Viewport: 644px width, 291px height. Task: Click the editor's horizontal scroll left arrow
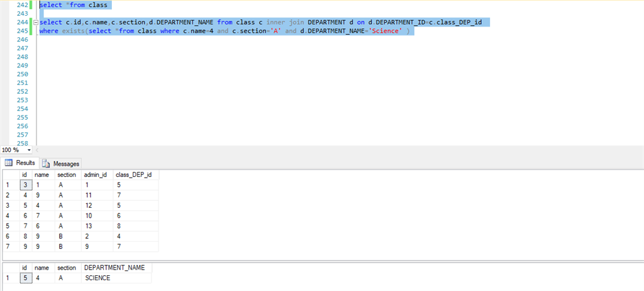[x=36, y=151]
